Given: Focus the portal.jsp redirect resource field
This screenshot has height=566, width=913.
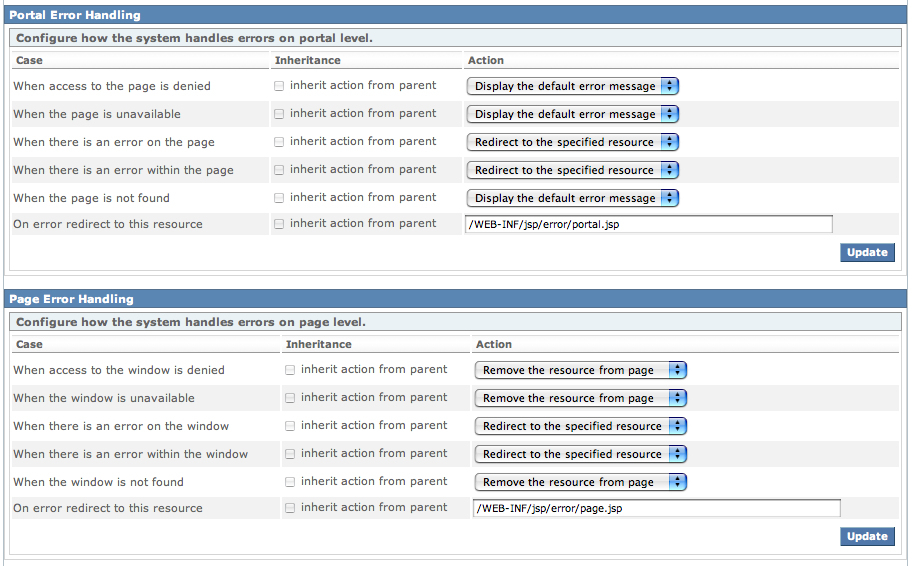Looking at the screenshot, I should pyautogui.click(x=649, y=225).
